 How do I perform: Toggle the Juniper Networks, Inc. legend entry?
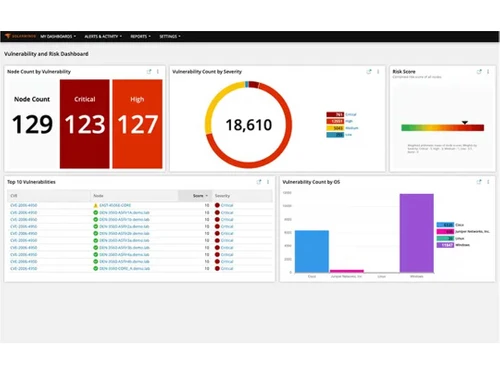tap(463, 231)
